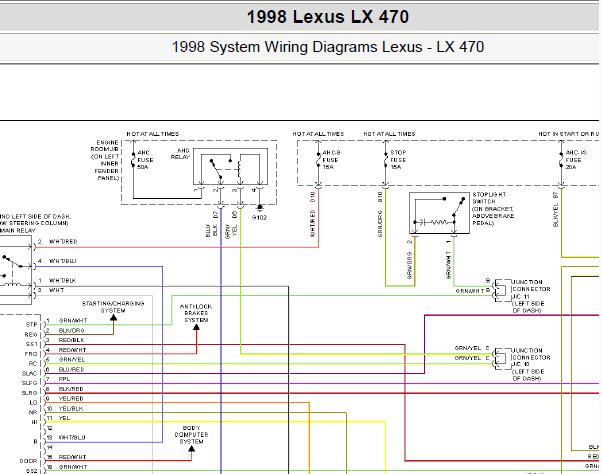Click the 'SLFG' terminal label

[30, 383]
